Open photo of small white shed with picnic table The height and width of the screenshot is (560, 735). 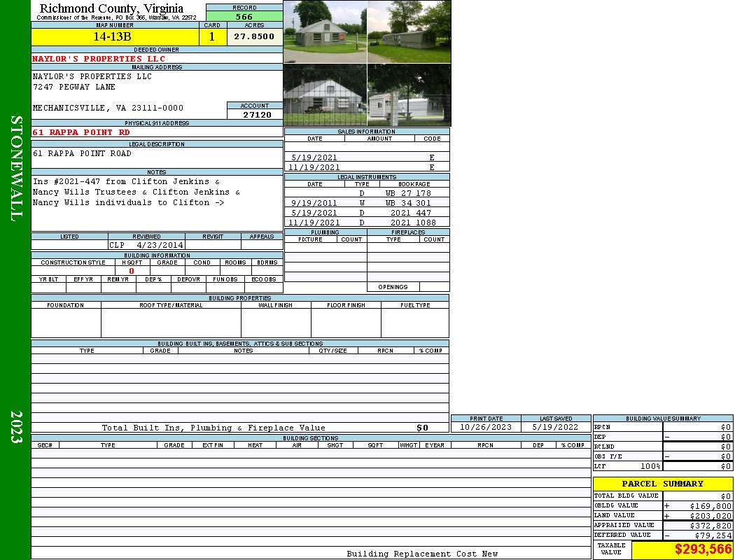tap(409, 95)
